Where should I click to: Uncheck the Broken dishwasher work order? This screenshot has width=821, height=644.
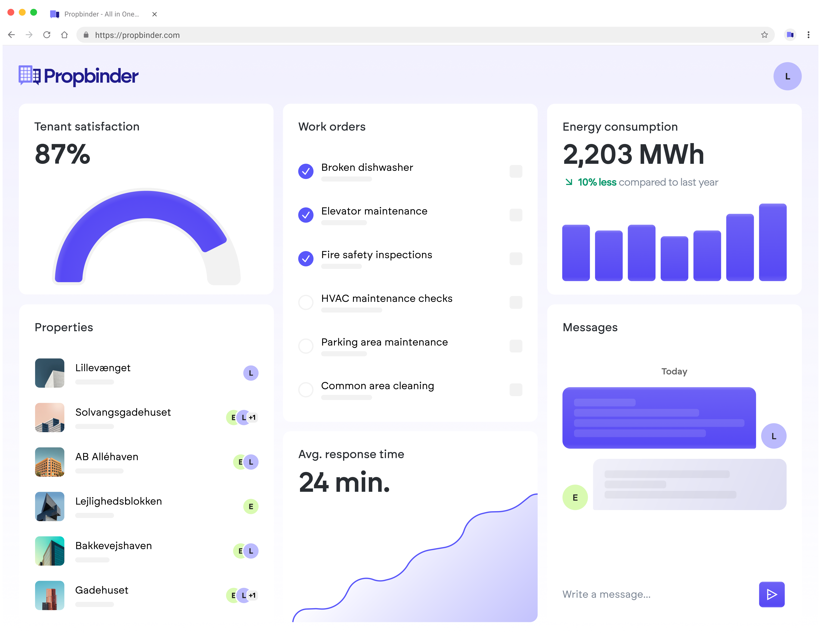306,171
